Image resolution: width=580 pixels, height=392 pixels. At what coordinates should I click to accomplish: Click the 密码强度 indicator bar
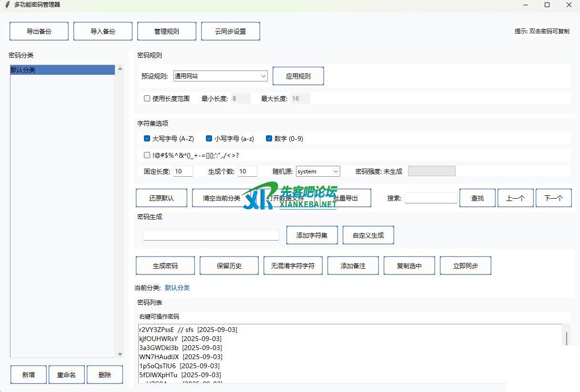(x=431, y=171)
